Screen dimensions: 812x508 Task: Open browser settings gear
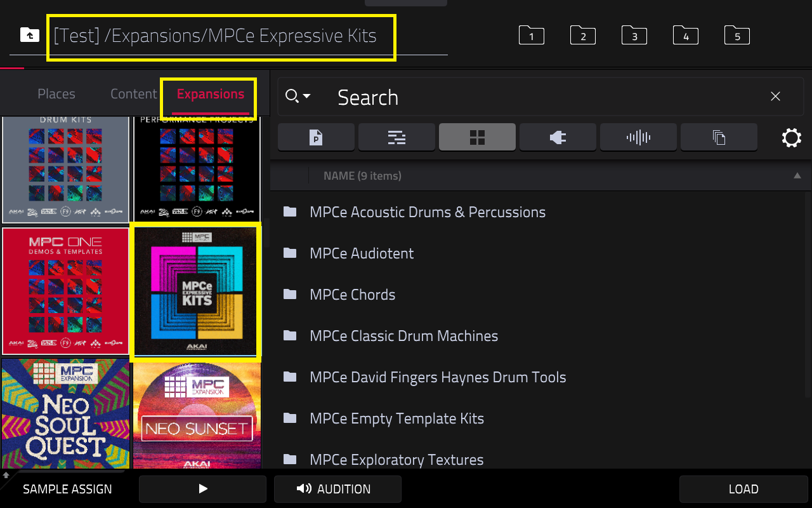pos(791,138)
